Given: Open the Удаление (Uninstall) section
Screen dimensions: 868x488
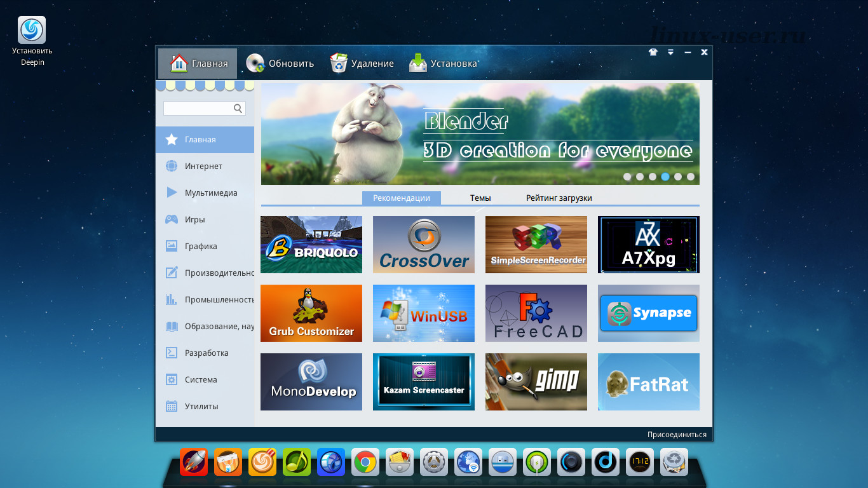Looking at the screenshot, I should [362, 64].
